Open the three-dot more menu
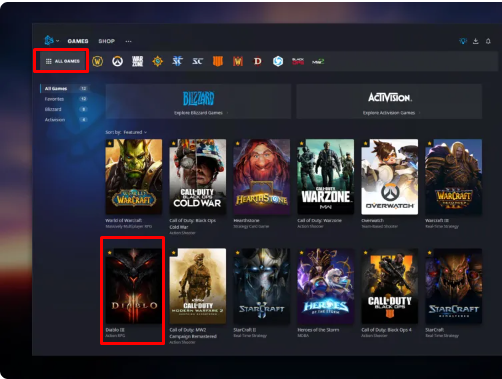Image resolution: width=502 pixels, height=379 pixels. click(x=128, y=41)
